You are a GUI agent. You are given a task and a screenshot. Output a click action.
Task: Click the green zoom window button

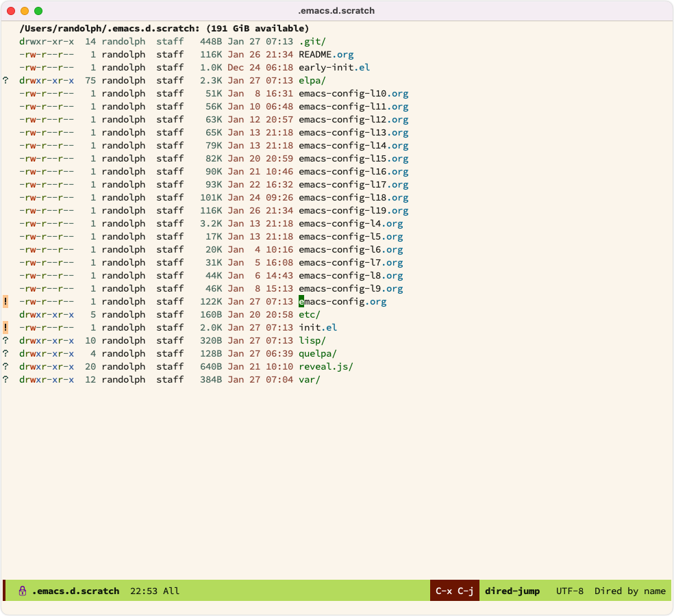pyautogui.click(x=38, y=11)
